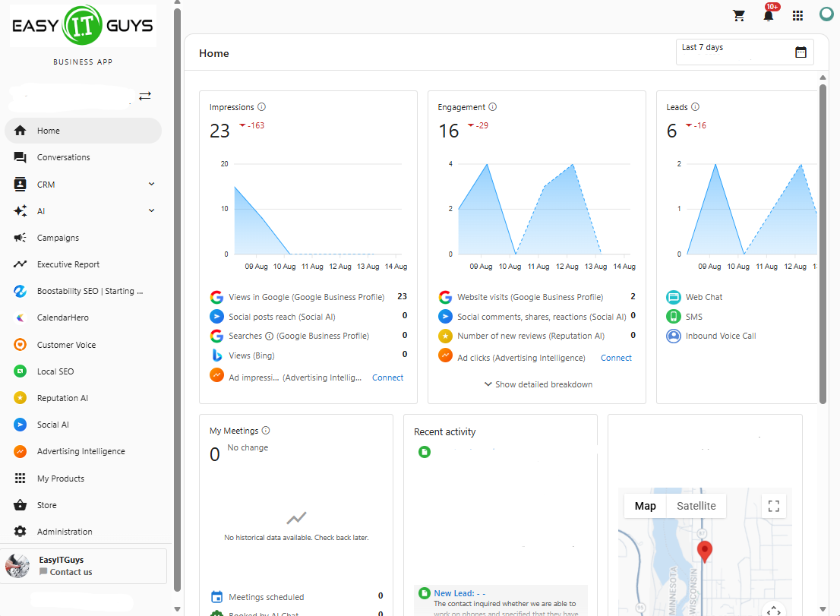Open My Products in the sidebar

[x=83, y=479]
